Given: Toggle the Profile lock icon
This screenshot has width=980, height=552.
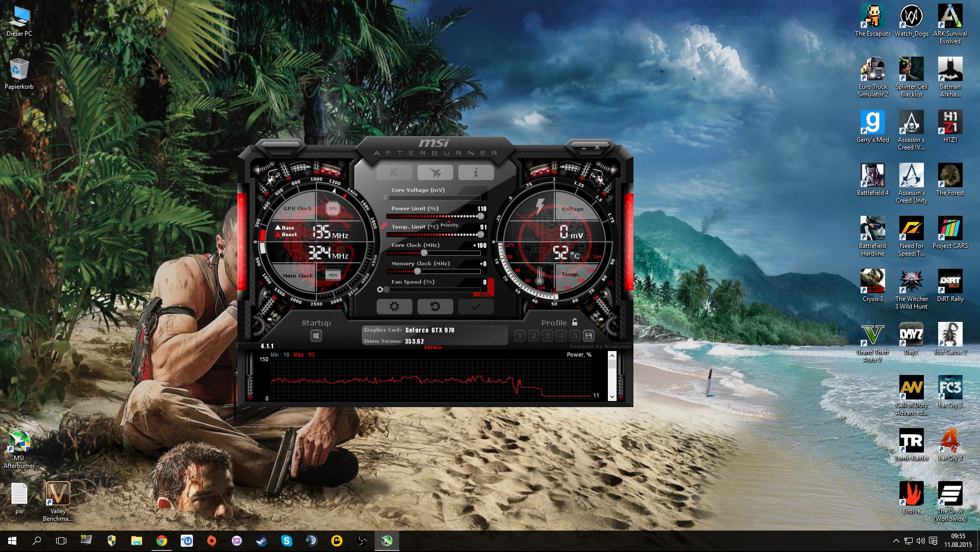Looking at the screenshot, I should (x=575, y=322).
